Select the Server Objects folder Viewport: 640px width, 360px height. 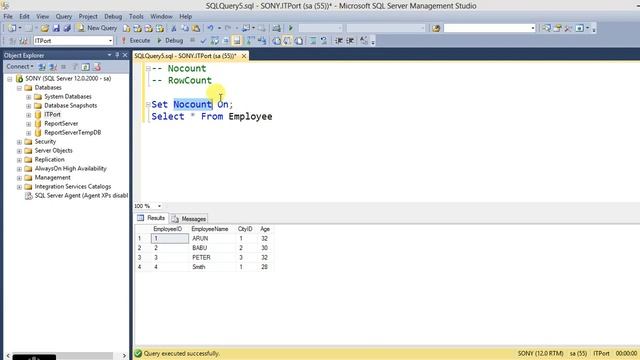tap(53, 151)
